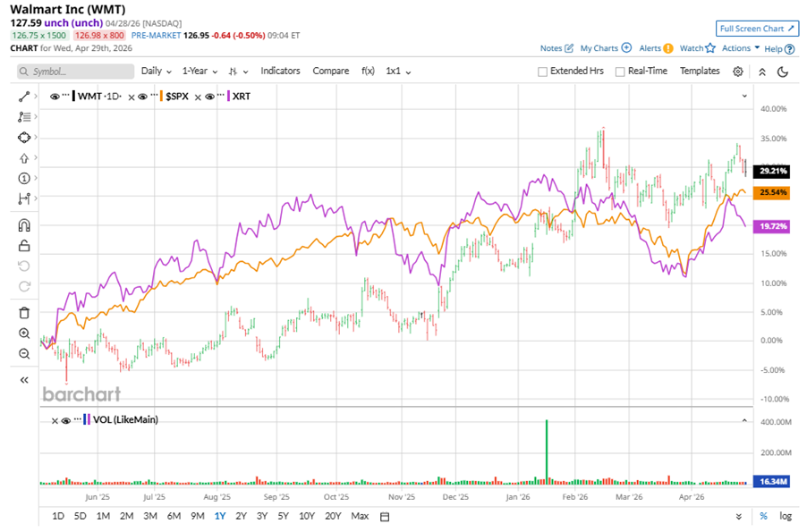Click the Full Screen Chart button
The height and width of the screenshot is (532, 807).
pyautogui.click(x=757, y=29)
